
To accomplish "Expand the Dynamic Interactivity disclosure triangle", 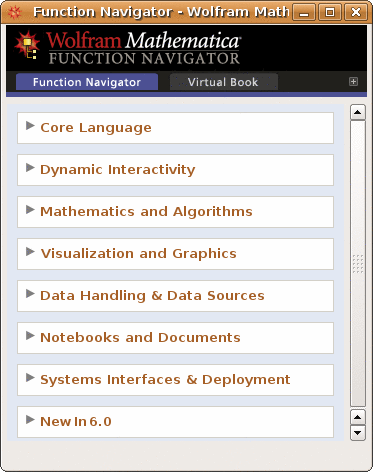I will click(x=30, y=168).
